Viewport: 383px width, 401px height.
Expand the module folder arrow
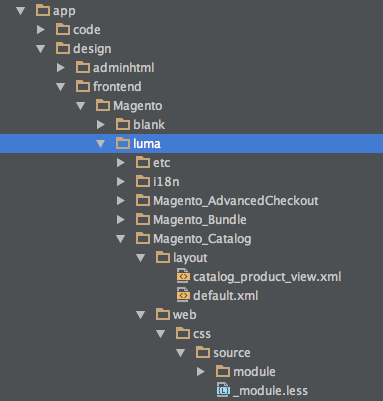point(201,372)
